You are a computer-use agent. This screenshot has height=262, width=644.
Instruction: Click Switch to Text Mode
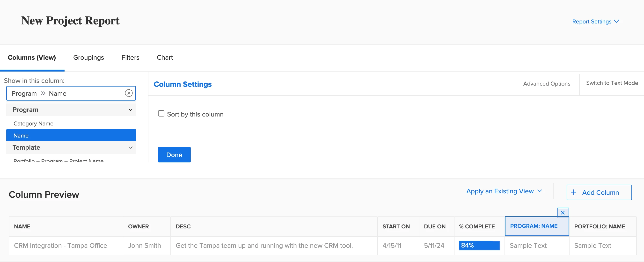[x=612, y=83]
